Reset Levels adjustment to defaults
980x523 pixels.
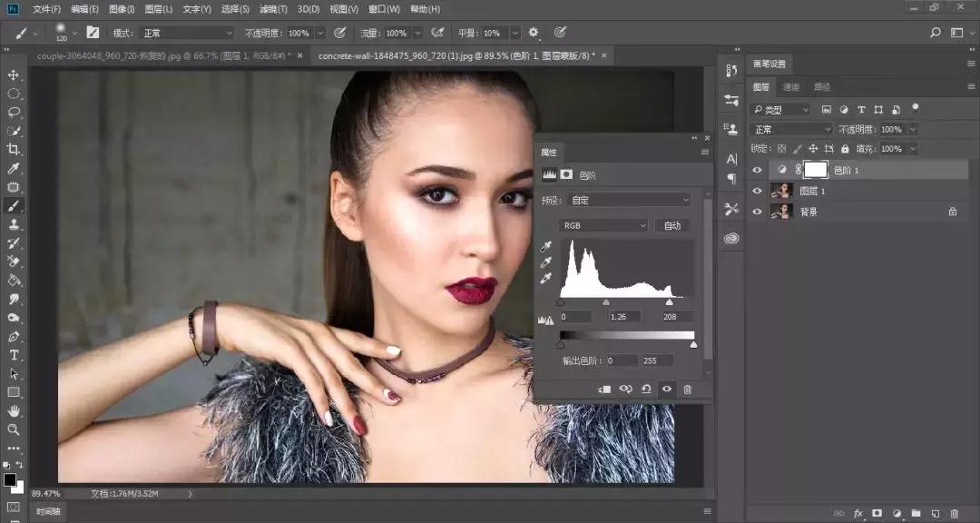[646, 389]
